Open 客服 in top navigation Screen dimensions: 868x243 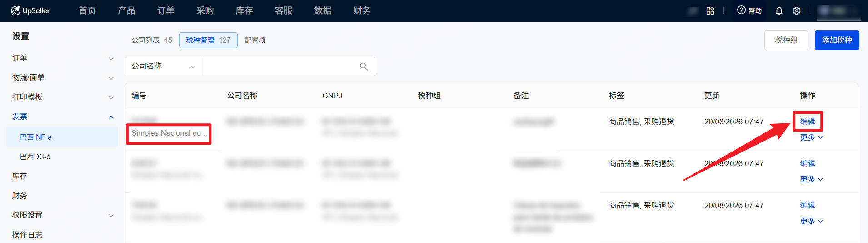tap(284, 10)
